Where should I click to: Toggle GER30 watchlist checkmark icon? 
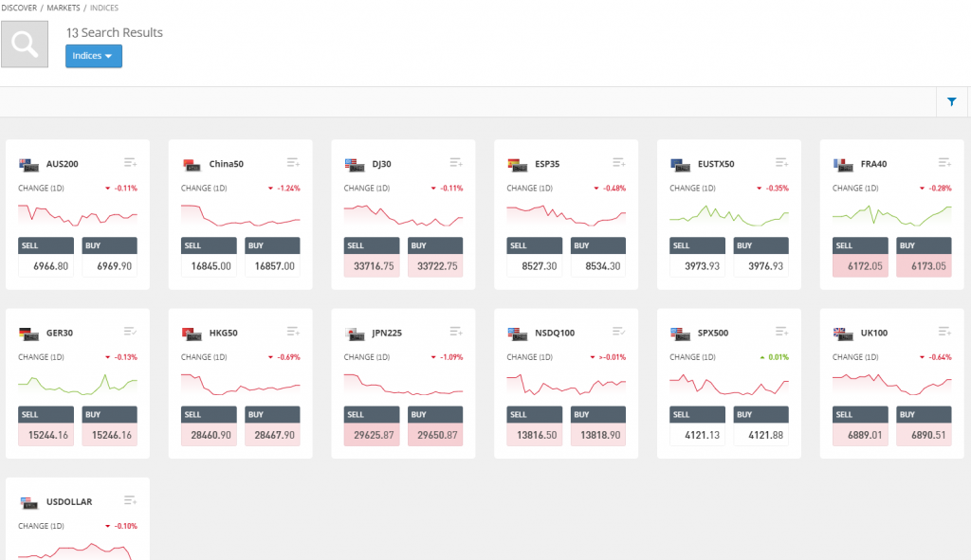click(130, 332)
